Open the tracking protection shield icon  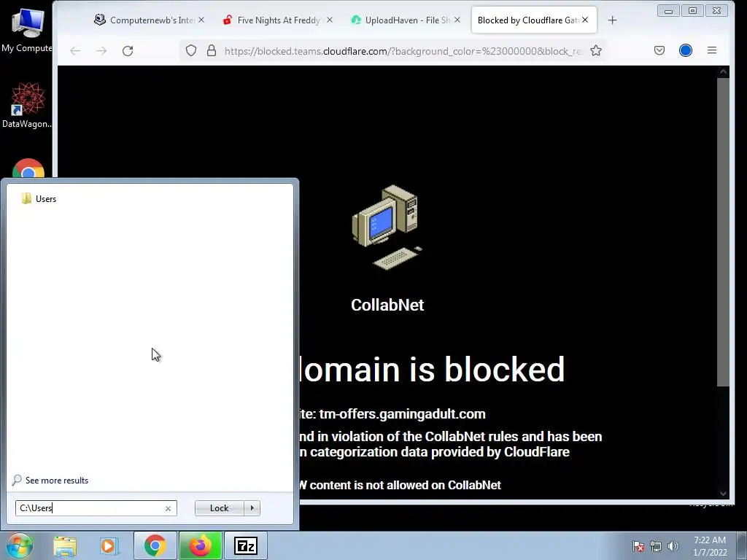(191, 50)
